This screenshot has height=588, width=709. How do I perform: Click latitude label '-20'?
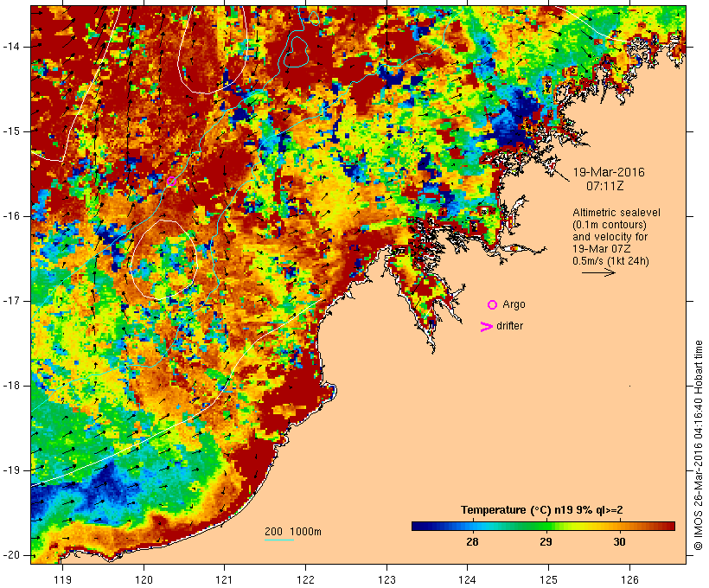click(x=11, y=555)
